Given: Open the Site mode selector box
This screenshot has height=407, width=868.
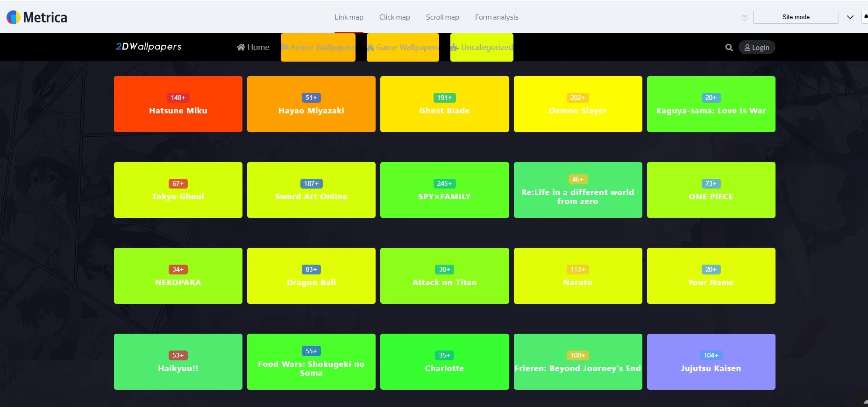Looking at the screenshot, I should [796, 17].
